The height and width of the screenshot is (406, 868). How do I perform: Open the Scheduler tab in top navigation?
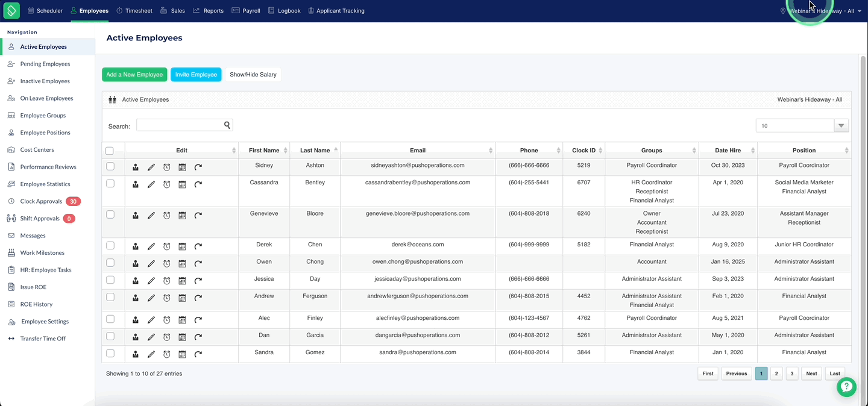click(45, 11)
